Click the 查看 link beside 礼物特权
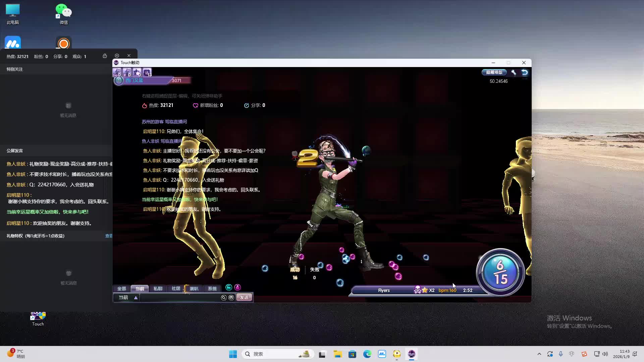The width and height of the screenshot is (644, 362). [x=109, y=236]
